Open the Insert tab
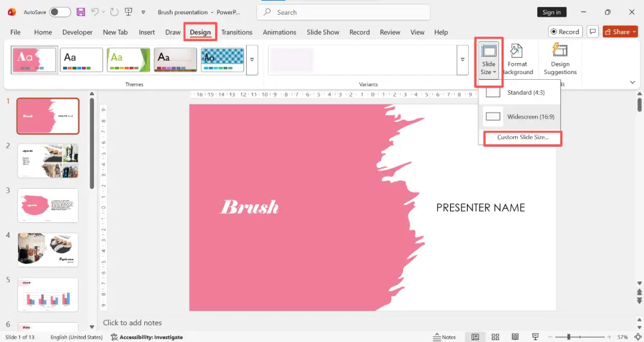Screen dimensions: 644x342 (147, 32)
